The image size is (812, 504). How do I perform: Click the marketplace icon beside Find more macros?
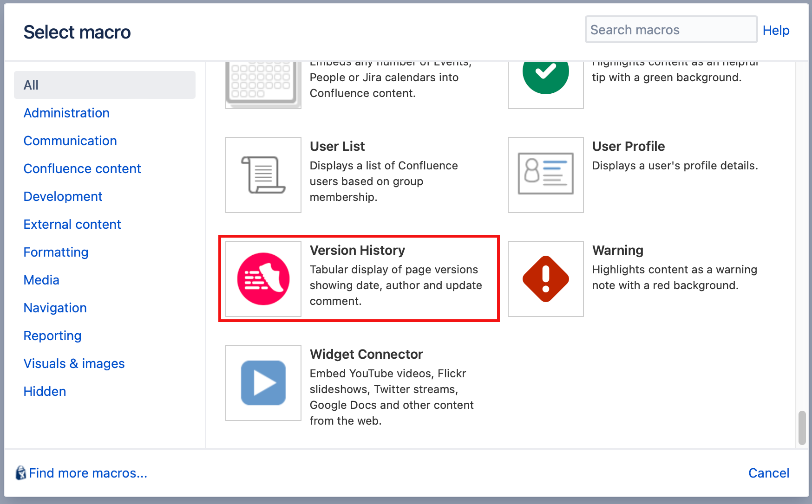[x=20, y=473]
